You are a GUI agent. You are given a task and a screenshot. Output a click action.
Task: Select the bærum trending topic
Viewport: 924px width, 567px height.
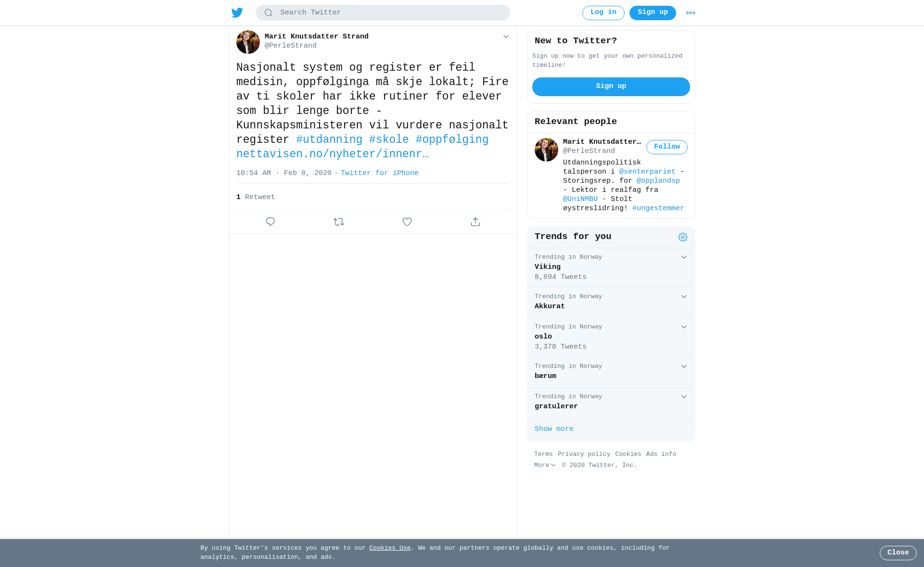[611, 372]
